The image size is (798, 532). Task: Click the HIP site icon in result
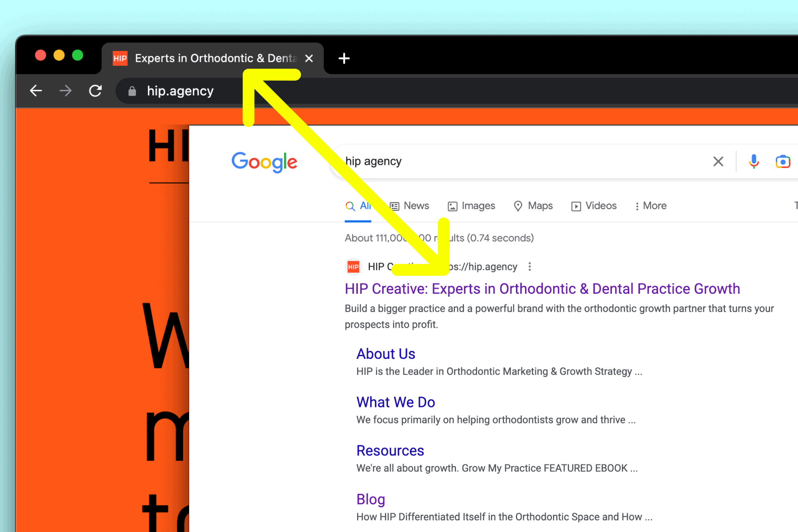click(353, 267)
